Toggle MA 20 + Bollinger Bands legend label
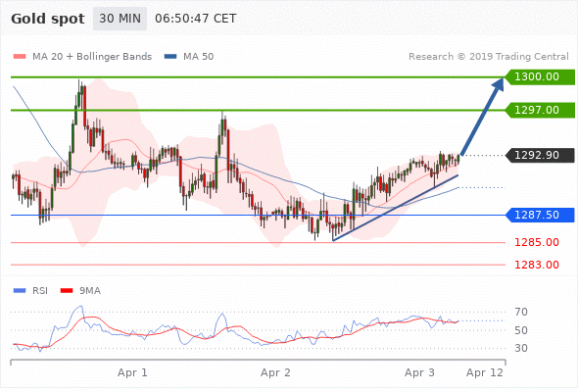This screenshot has width=578, height=392. coord(92,57)
